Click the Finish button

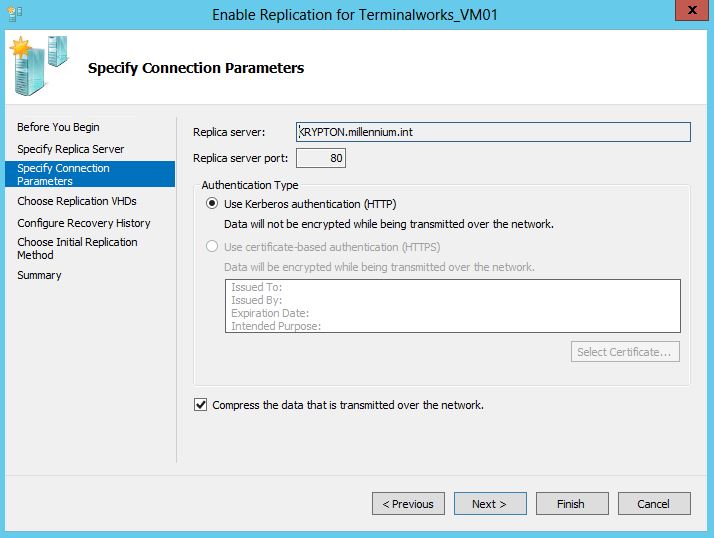point(572,503)
